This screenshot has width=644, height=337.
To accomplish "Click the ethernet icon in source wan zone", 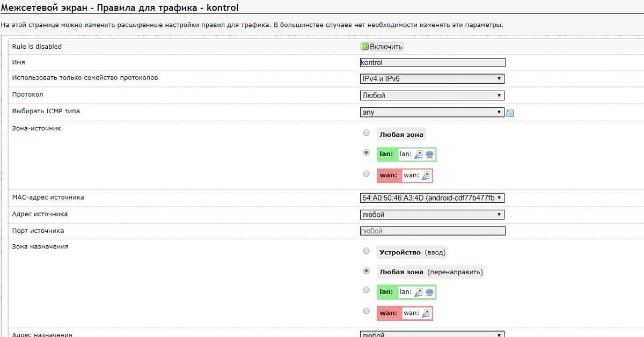I will (x=426, y=175).
